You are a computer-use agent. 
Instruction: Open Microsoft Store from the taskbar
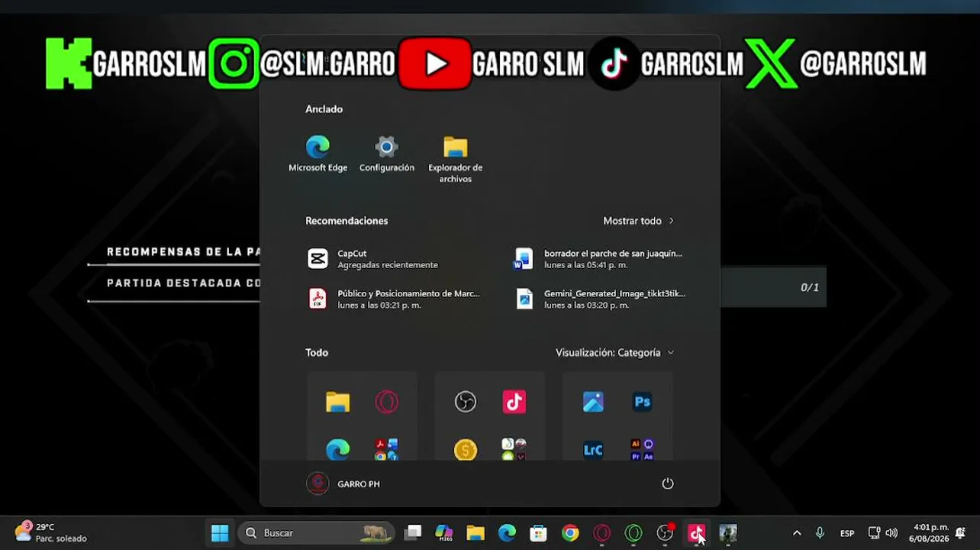point(538,532)
